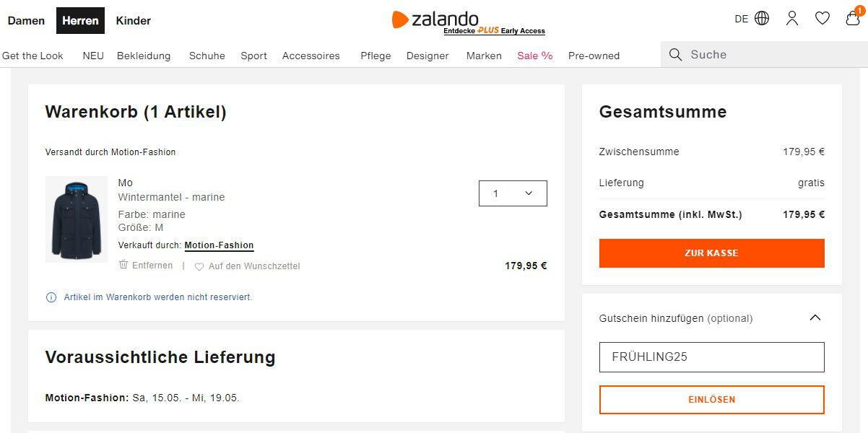
Task: Open the shopping bag icon with badge
Action: click(852, 21)
